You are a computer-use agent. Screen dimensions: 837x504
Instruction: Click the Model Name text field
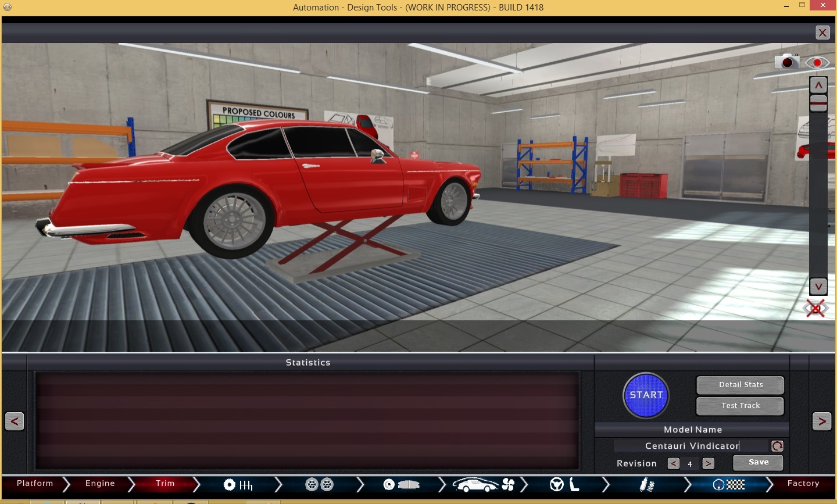(691, 446)
